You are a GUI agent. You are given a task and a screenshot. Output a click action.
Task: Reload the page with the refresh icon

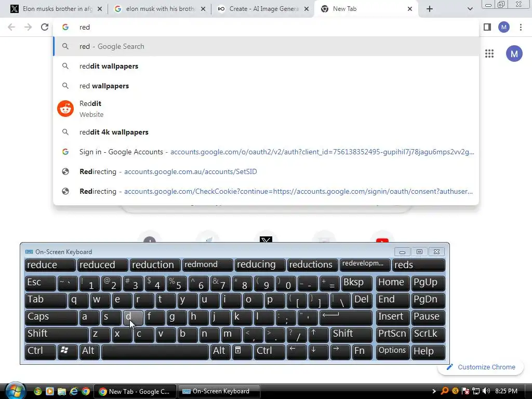[45, 27]
